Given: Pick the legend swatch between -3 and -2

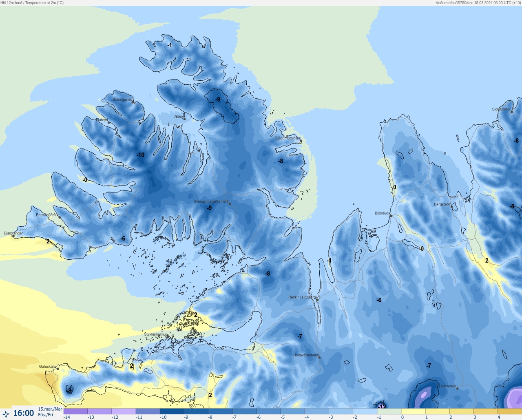Looking at the screenshot, I should pyautogui.click(x=341, y=411).
